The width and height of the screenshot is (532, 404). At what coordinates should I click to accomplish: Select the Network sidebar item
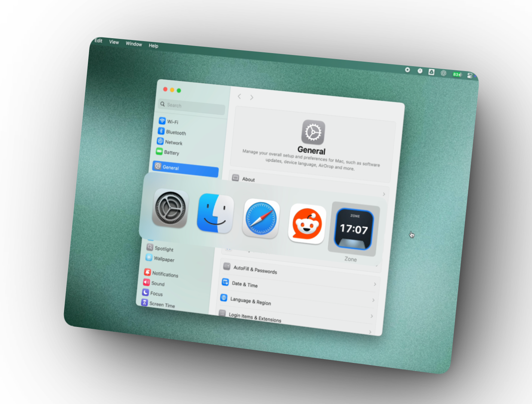point(169,142)
